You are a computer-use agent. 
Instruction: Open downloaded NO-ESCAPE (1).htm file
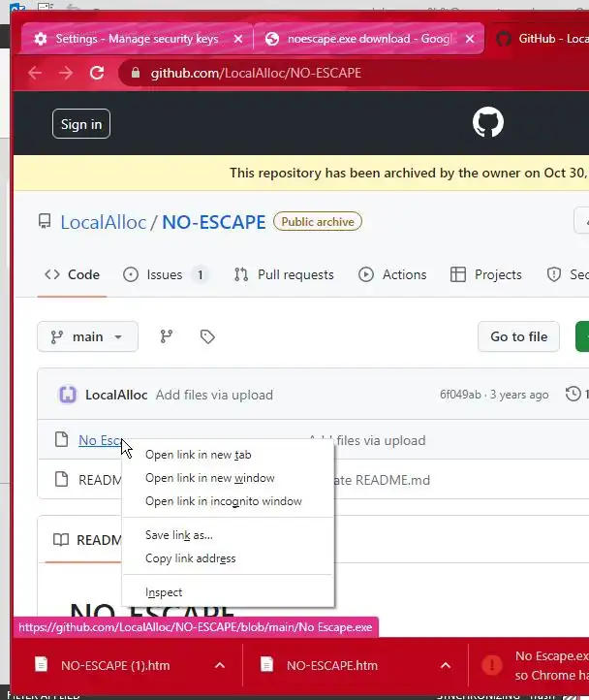pos(115,666)
